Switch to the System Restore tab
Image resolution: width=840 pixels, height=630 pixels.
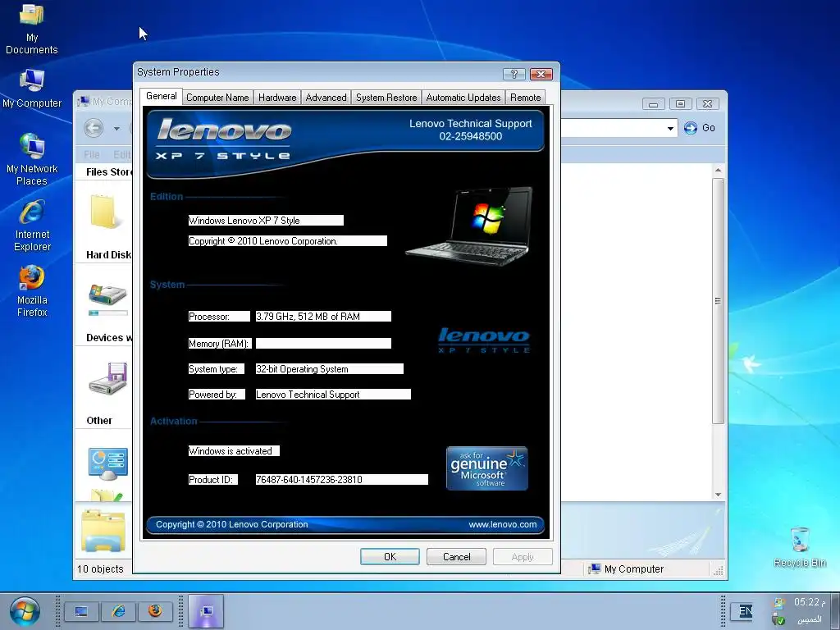pos(386,98)
